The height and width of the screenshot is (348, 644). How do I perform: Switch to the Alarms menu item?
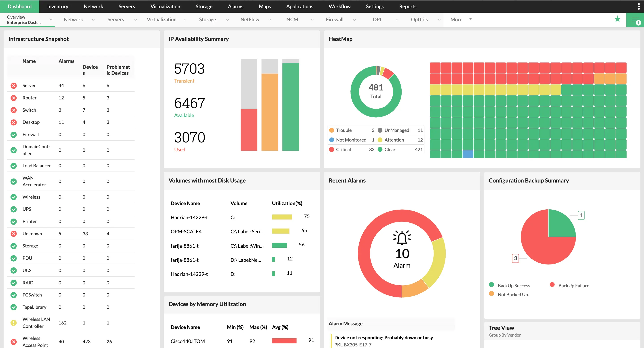click(235, 6)
